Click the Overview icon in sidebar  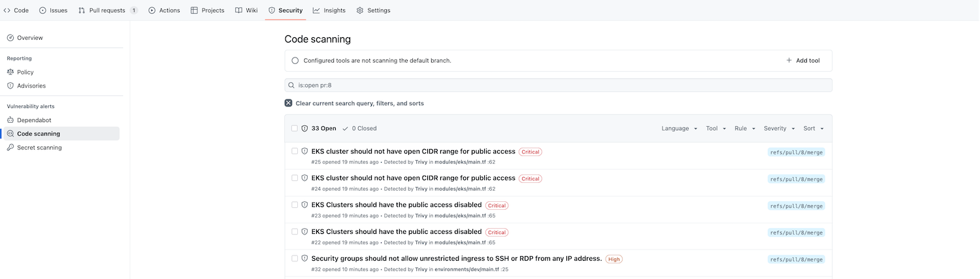tap(10, 38)
